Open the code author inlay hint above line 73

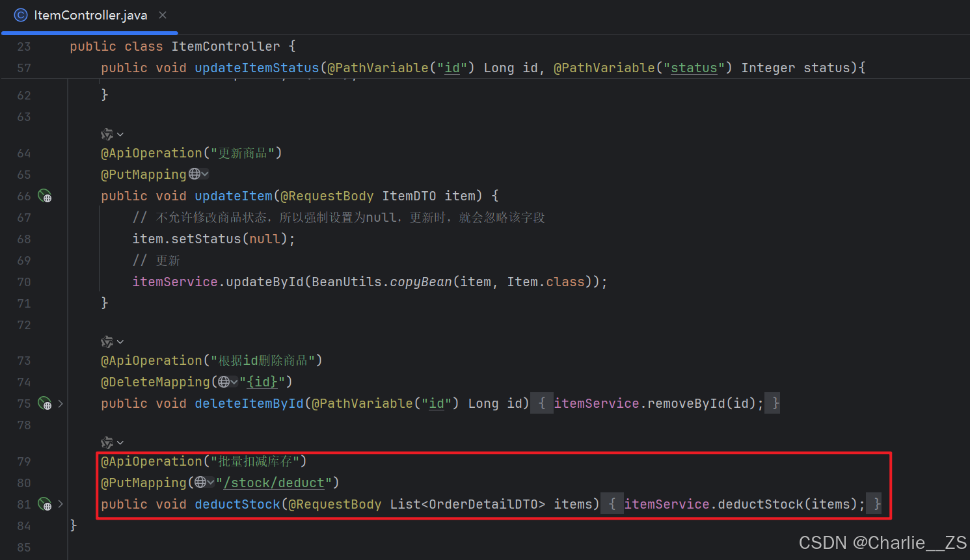112,342
